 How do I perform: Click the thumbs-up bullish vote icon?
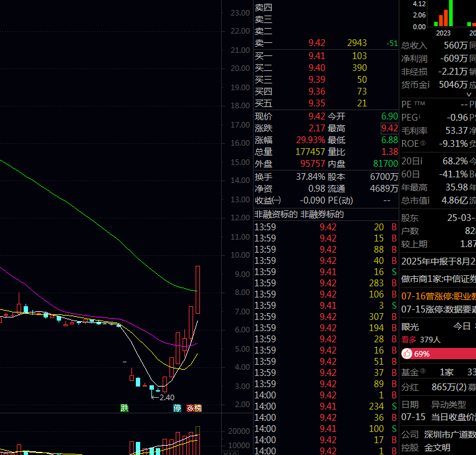point(407,354)
